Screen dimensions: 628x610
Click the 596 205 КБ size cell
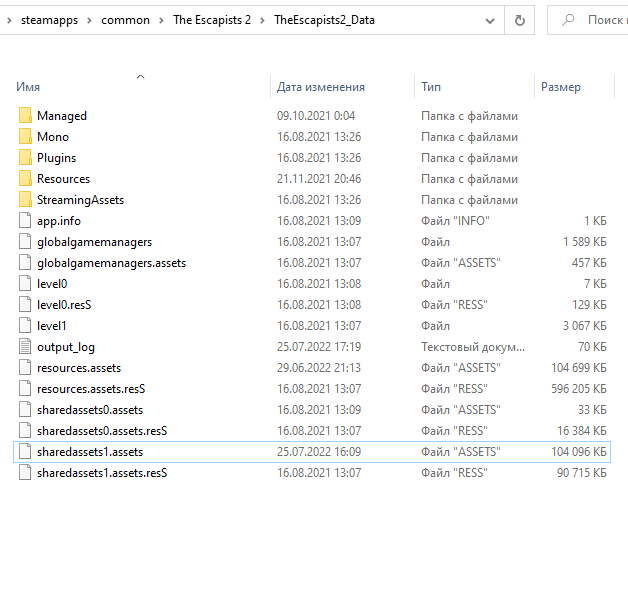579,389
